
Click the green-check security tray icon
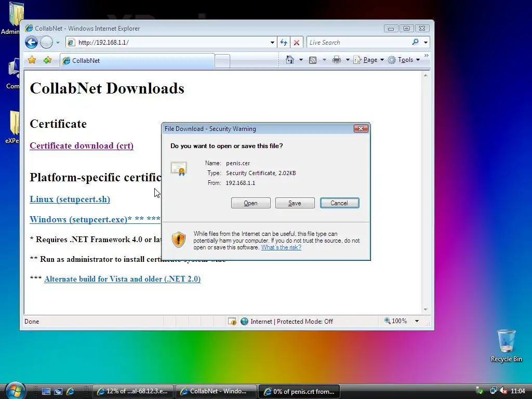point(480,391)
